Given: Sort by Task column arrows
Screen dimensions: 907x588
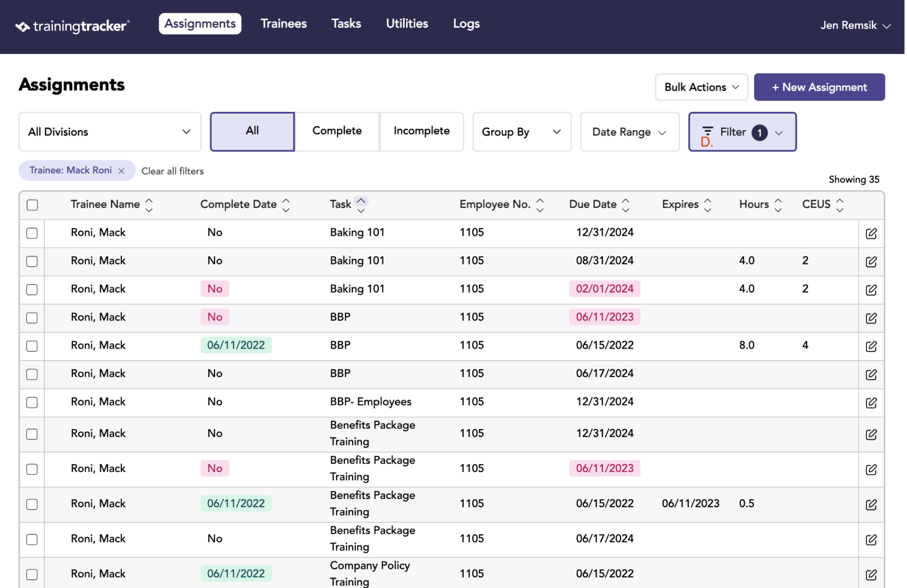Looking at the screenshot, I should [x=362, y=205].
